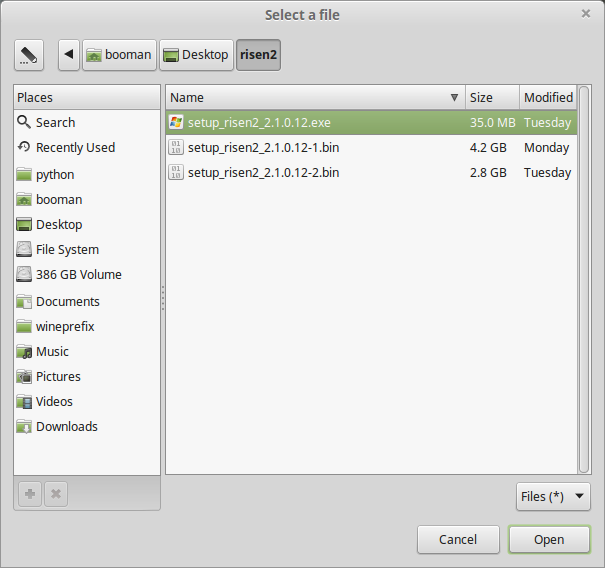Select setup_risen2_2.1.0.12-1.bin file
The width and height of the screenshot is (605, 568).
tap(371, 147)
